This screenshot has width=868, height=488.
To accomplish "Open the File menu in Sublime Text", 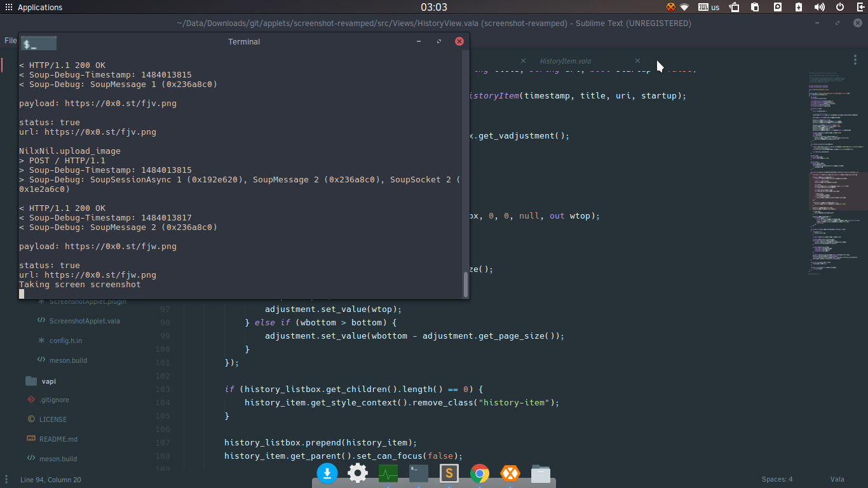I will pos(11,40).
